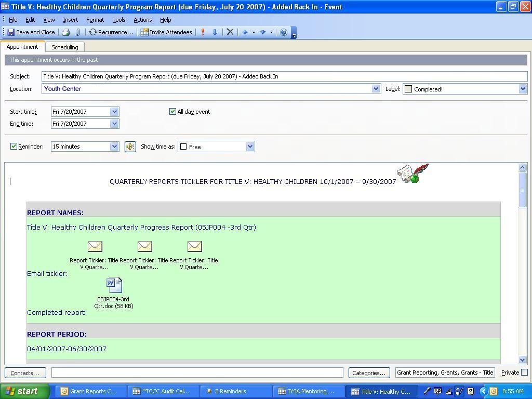Set Low Importance with blue down arrow

coord(215,32)
